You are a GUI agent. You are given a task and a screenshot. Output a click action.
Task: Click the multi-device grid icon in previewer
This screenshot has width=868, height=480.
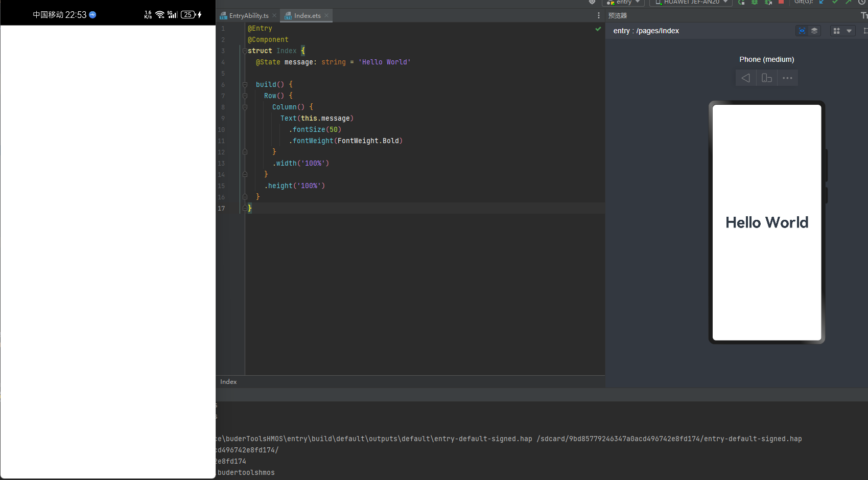click(836, 31)
